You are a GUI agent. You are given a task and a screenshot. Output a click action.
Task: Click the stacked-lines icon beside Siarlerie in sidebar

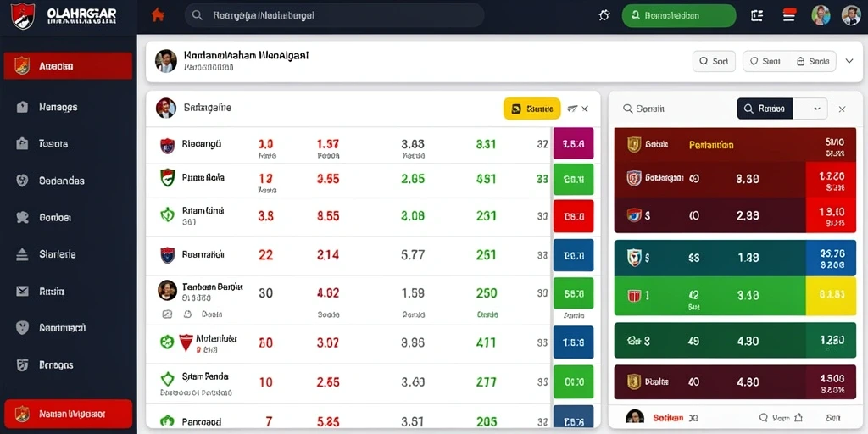[22, 254]
